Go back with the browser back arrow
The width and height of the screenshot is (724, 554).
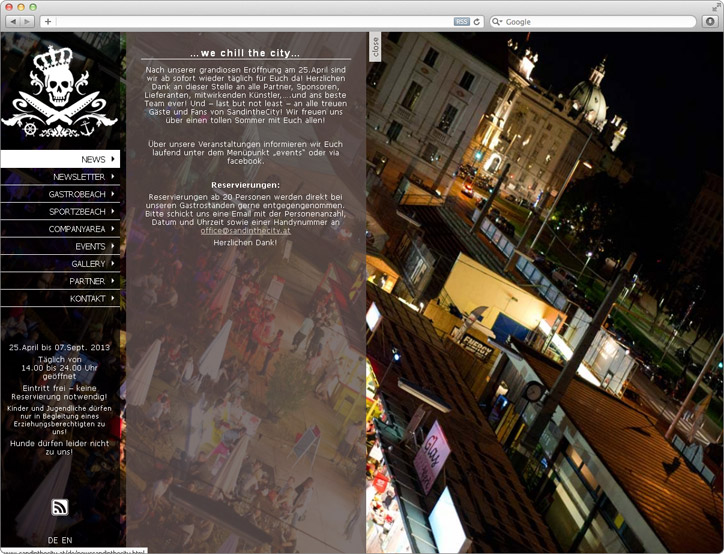[x=13, y=22]
